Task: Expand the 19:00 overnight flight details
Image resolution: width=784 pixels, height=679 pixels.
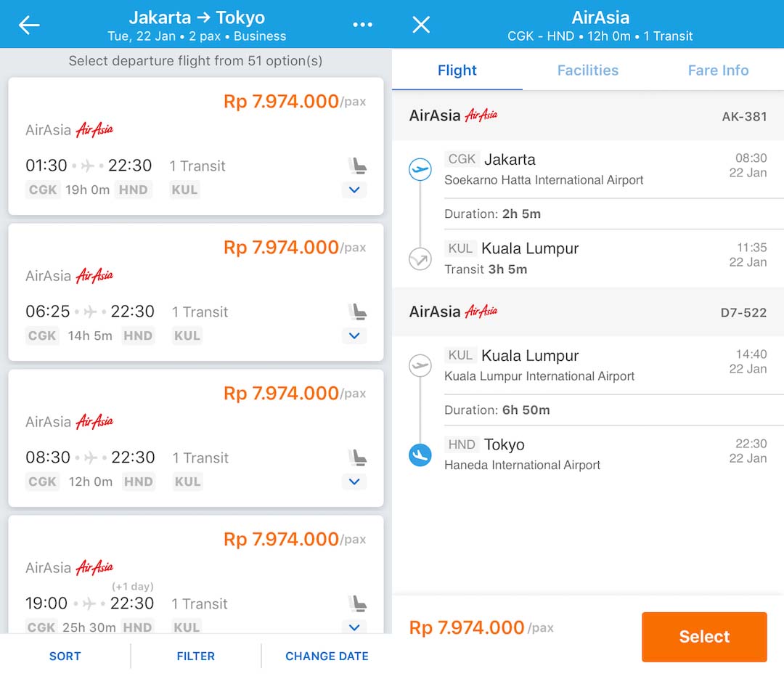Action: (x=354, y=627)
